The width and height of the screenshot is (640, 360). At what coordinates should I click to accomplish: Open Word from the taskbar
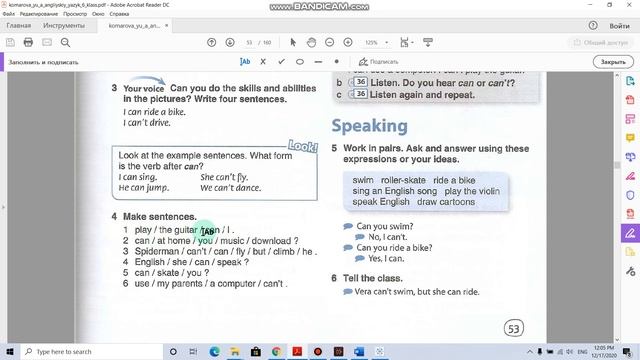pos(359,351)
